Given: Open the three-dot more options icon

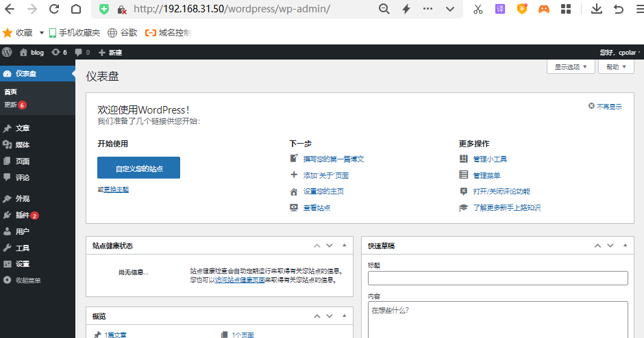Looking at the screenshot, I should coord(428,9).
